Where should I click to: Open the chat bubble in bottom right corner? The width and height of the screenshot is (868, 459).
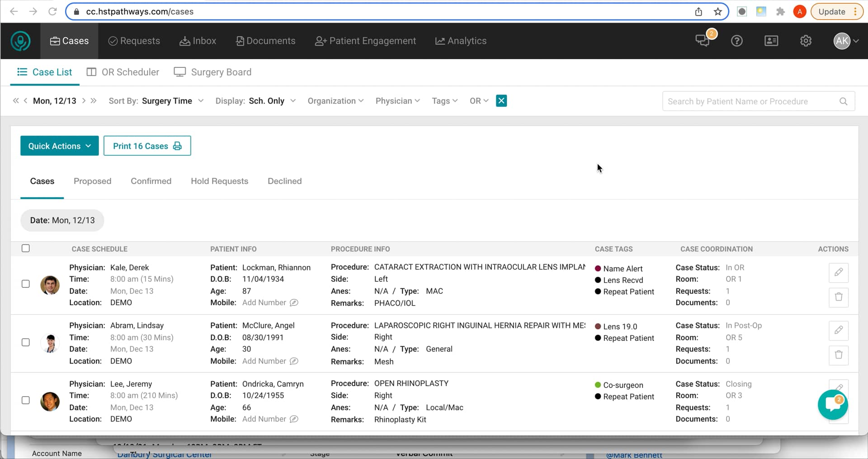pyautogui.click(x=833, y=404)
